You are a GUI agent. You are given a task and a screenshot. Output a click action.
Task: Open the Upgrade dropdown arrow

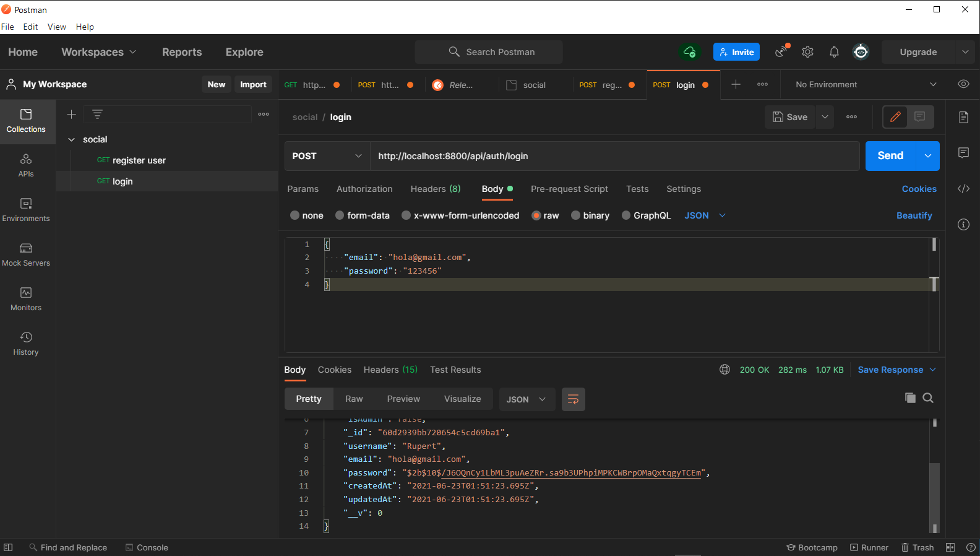[965, 52]
